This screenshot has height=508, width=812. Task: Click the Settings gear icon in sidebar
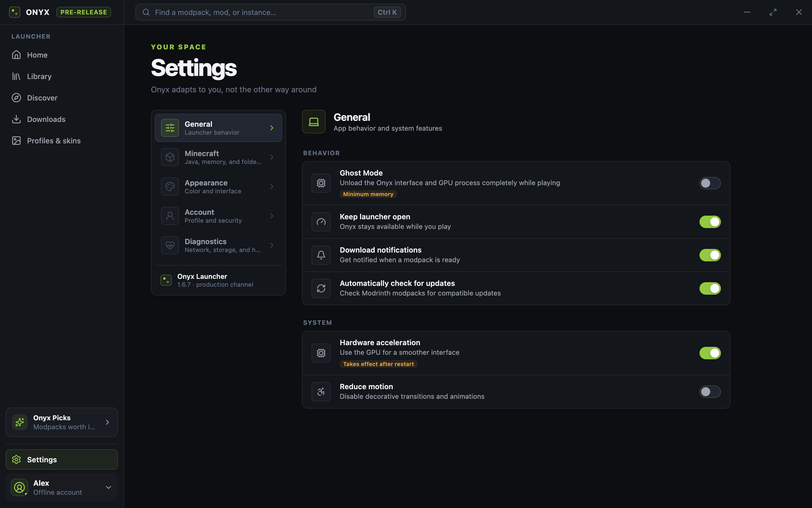(16, 459)
